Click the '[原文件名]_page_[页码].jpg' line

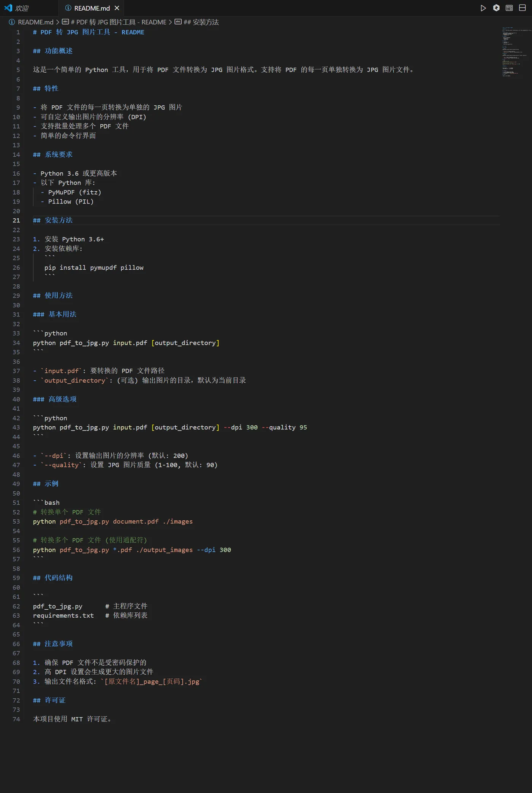point(117,681)
